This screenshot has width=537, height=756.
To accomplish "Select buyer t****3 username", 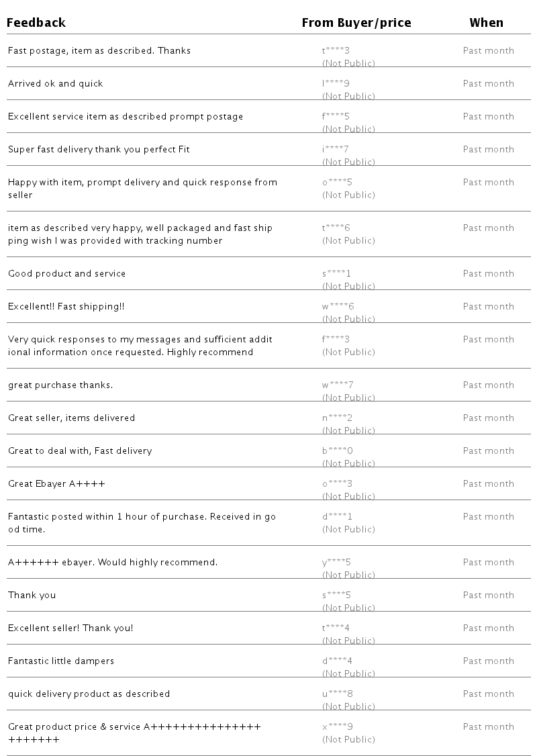I will coord(336,51).
